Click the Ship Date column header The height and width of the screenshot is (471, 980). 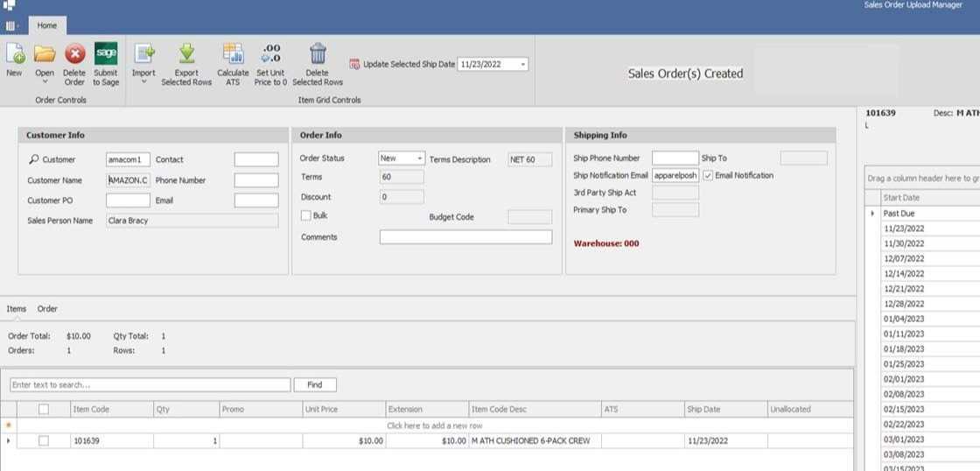pos(725,409)
